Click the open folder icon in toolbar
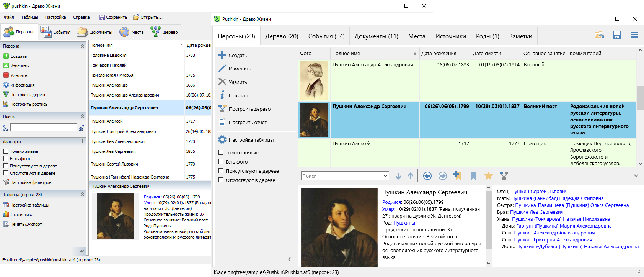The width and height of the screenshot is (644, 277). 599,35
